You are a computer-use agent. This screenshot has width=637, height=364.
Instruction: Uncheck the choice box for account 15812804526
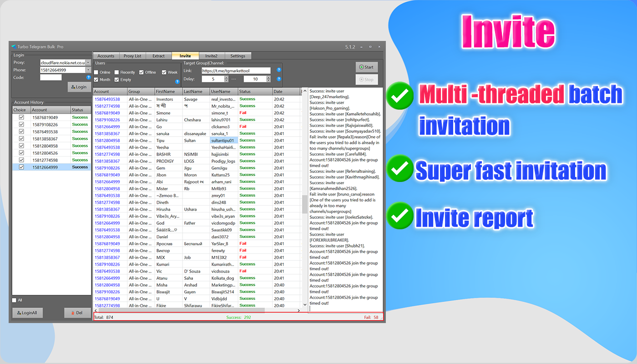(x=21, y=153)
